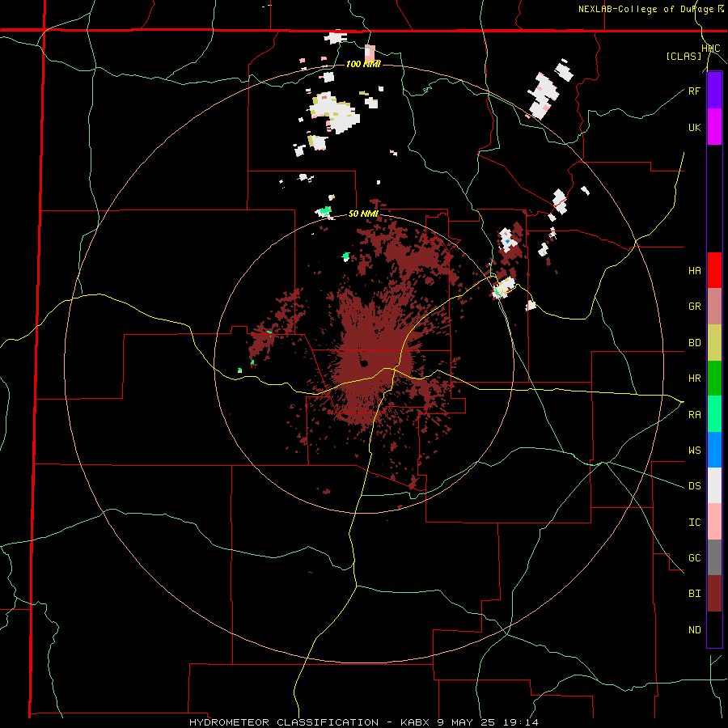Screen dimensions: 728x728
Task: Click the RA light green legend swatch
Action: pos(714,414)
